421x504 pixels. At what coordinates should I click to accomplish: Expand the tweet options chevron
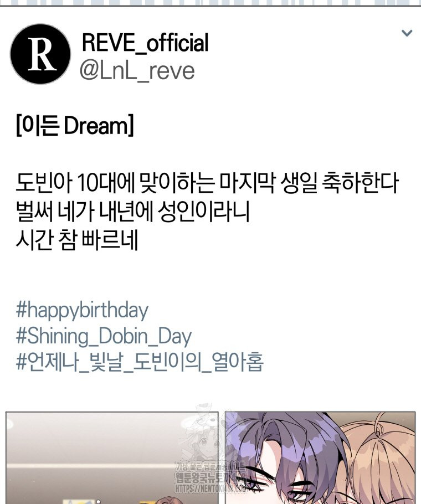click(407, 33)
